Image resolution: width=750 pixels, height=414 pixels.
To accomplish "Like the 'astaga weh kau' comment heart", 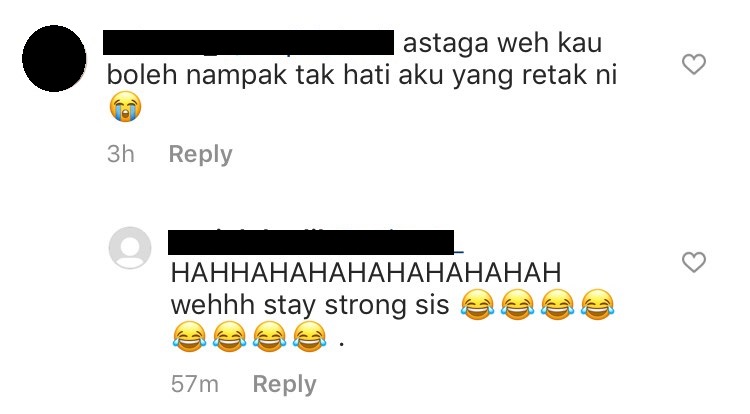I will coord(694,65).
